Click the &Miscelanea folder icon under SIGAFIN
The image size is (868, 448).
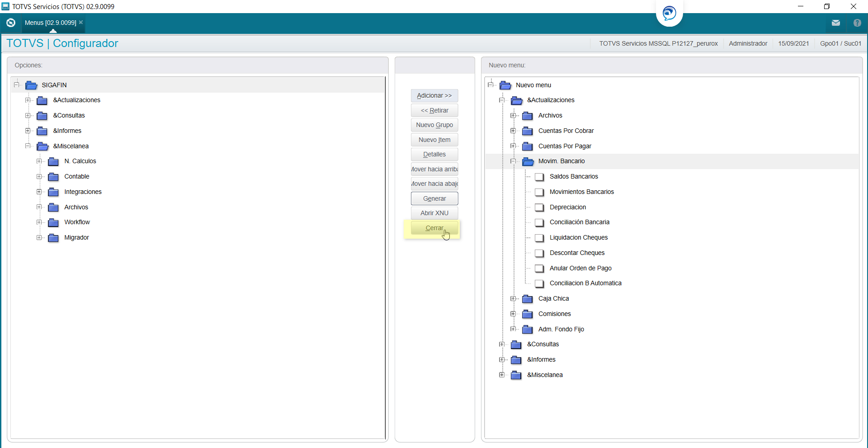[42, 146]
